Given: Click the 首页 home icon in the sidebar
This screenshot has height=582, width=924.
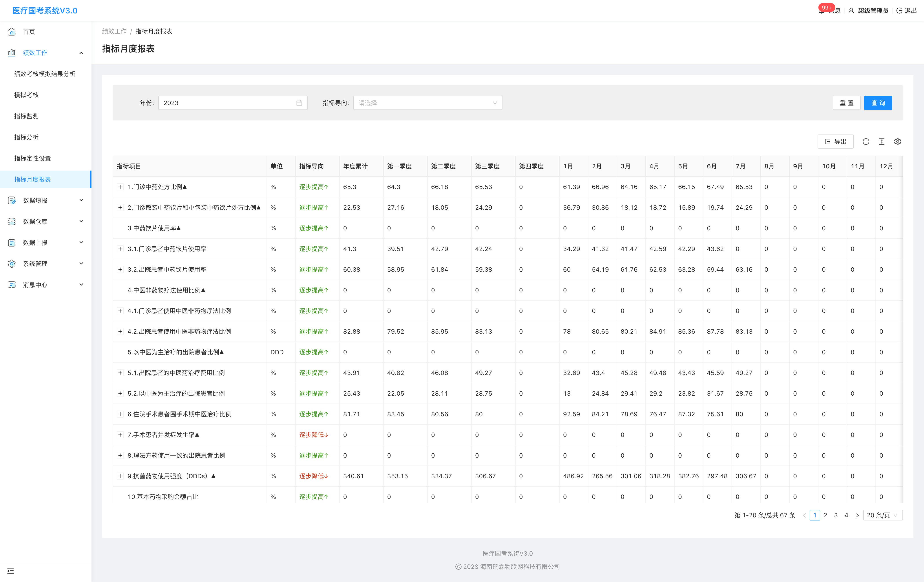Looking at the screenshot, I should pos(12,31).
